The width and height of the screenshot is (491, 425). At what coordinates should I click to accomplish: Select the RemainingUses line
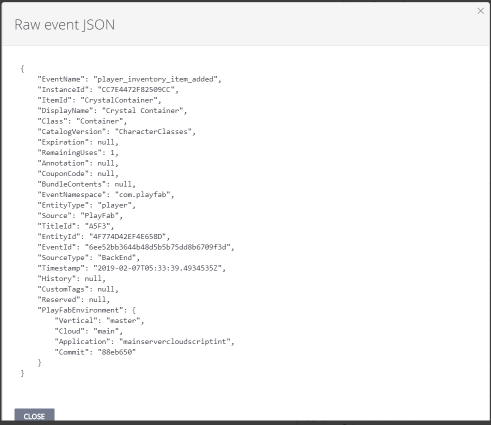point(78,153)
